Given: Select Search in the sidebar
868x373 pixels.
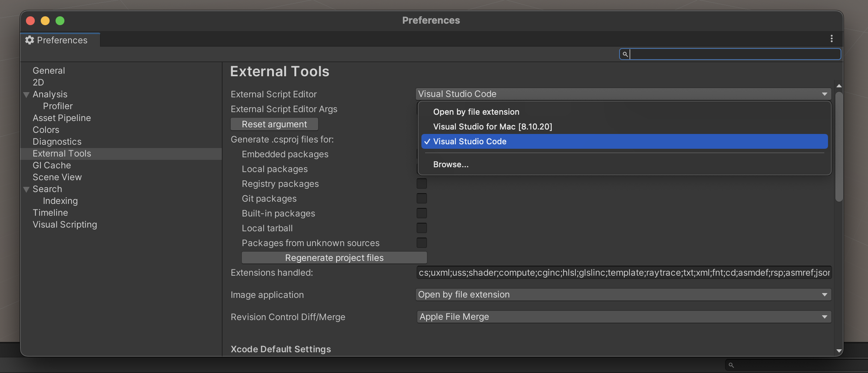Looking at the screenshot, I should 47,189.
